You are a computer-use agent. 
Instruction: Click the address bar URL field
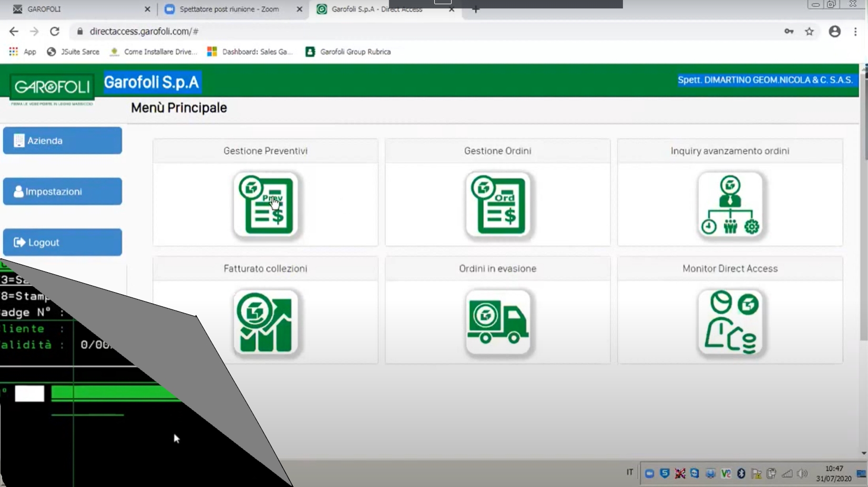421,32
